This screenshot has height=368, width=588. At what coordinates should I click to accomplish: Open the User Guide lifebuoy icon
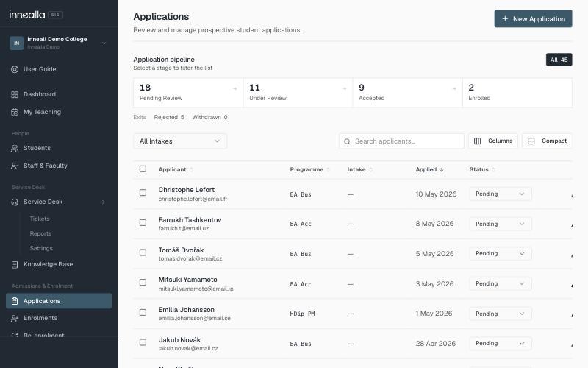[x=15, y=69]
